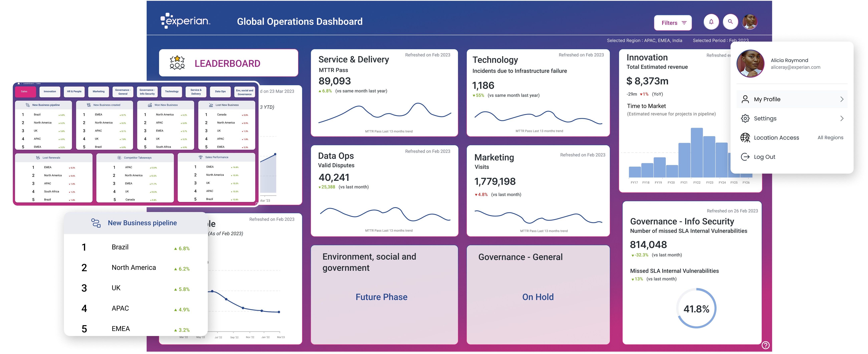The image size is (868, 354).
Task: Click the help question mark icon
Action: [x=765, y=345]
